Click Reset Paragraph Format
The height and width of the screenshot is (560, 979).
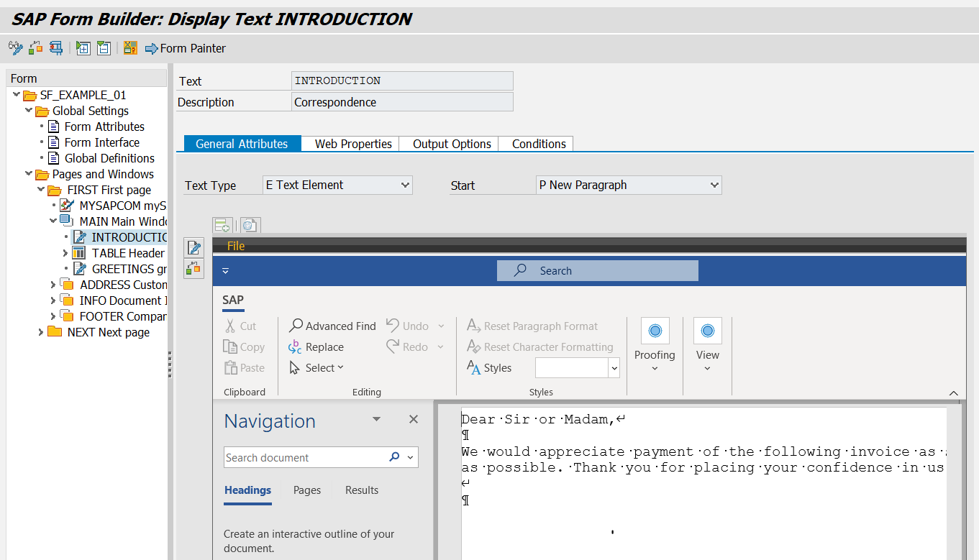[x=532, y=326]
